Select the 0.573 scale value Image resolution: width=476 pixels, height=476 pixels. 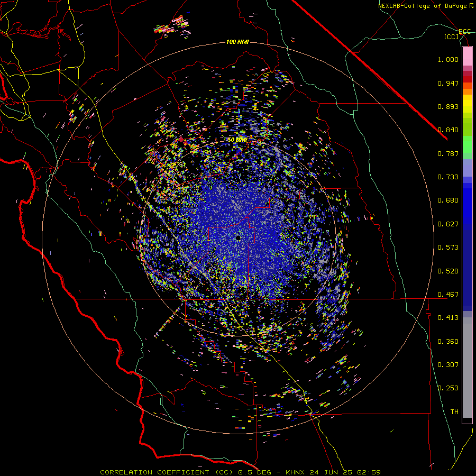tap(448, 248)
